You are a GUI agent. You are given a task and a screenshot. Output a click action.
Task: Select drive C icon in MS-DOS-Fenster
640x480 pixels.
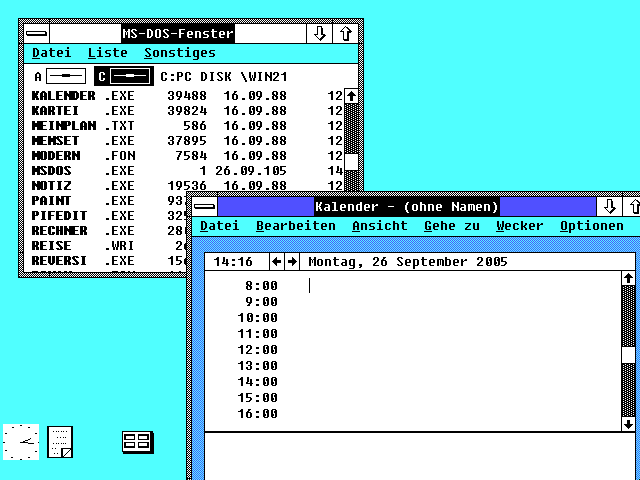(124, 76)
